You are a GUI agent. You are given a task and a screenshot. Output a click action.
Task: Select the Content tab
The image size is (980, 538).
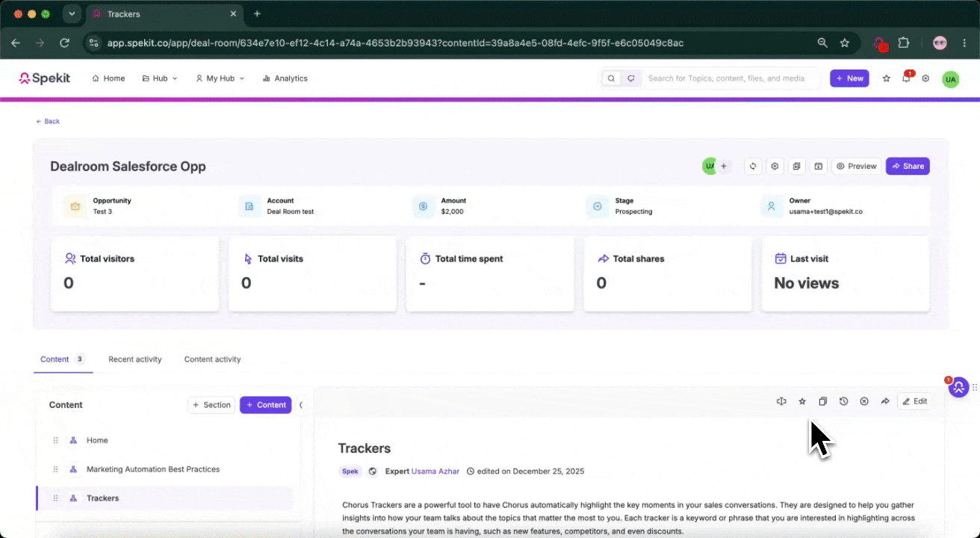point(63,359)
